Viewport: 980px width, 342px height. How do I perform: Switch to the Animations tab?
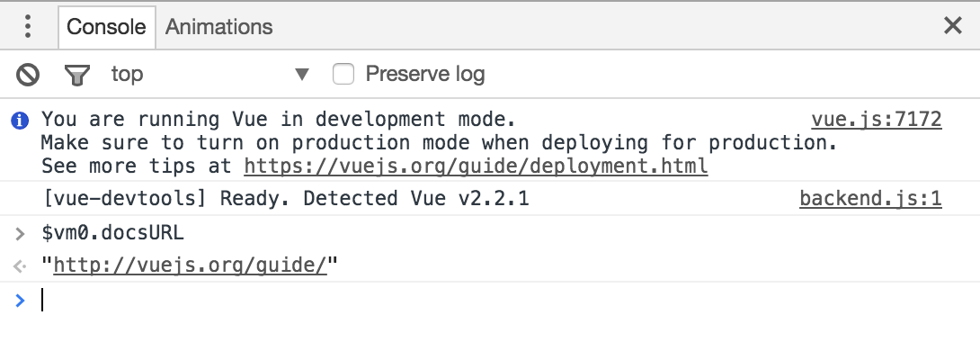click(x=218, y=27)
